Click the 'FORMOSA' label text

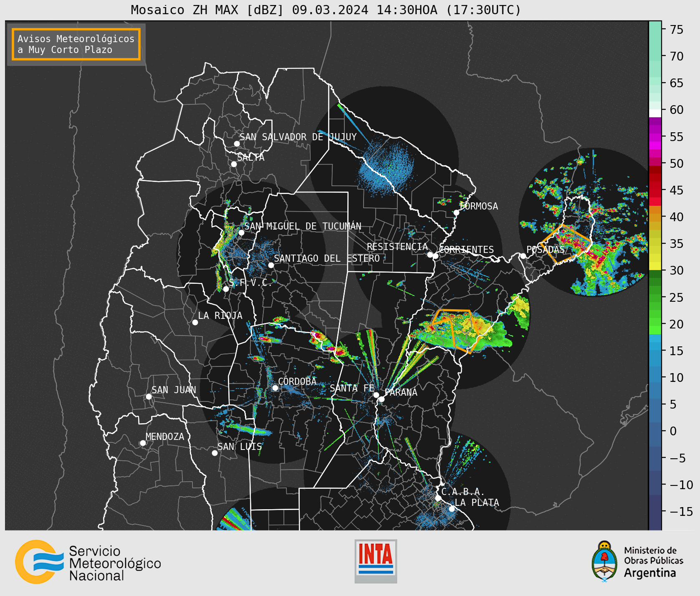(x=479, y=206)
